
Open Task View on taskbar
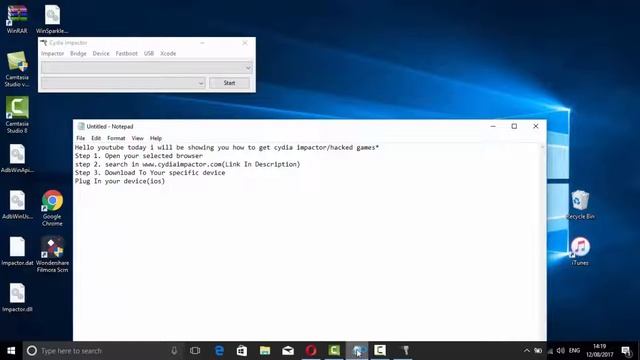click(195, 351)
